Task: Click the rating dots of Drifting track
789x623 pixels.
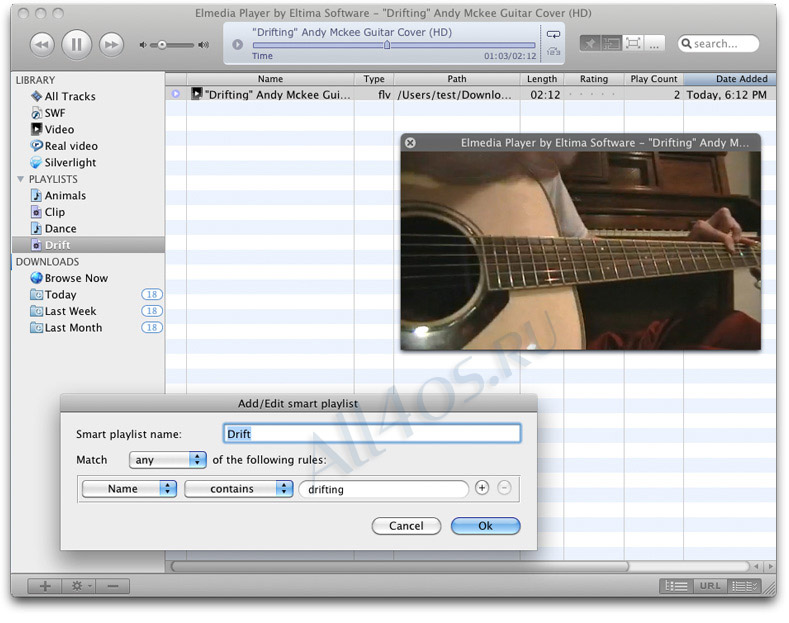Action: pos(593,95)
